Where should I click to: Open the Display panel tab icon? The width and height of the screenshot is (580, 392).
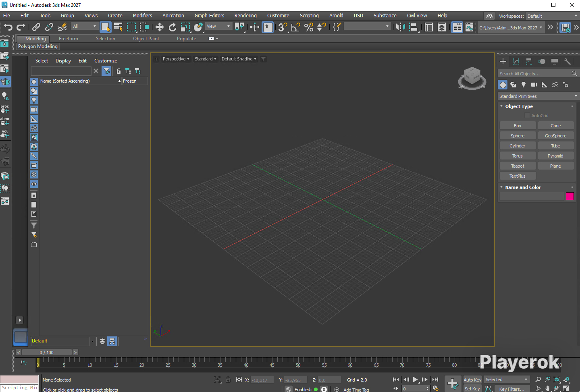[x=555, y=62]
